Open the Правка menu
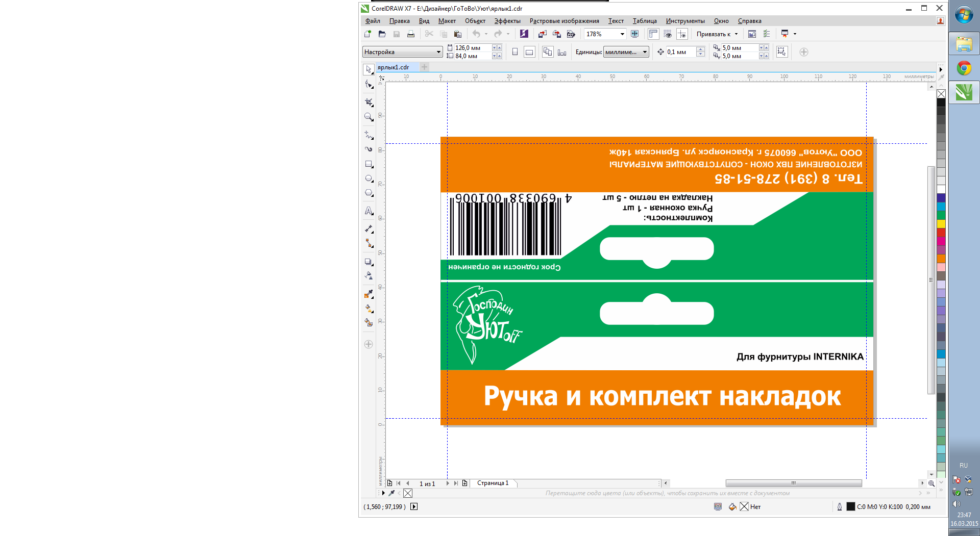The width and height of the screenshot is (980, 536). click(399, 21)
